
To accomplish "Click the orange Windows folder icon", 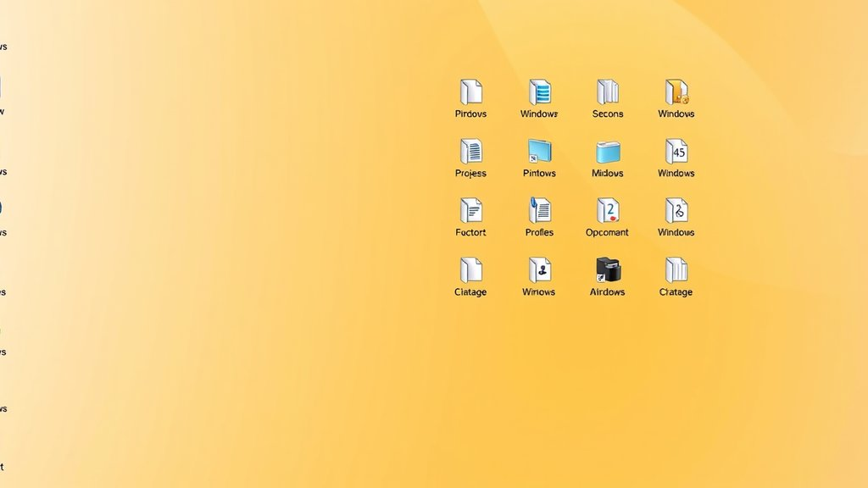I will [676, 91].
